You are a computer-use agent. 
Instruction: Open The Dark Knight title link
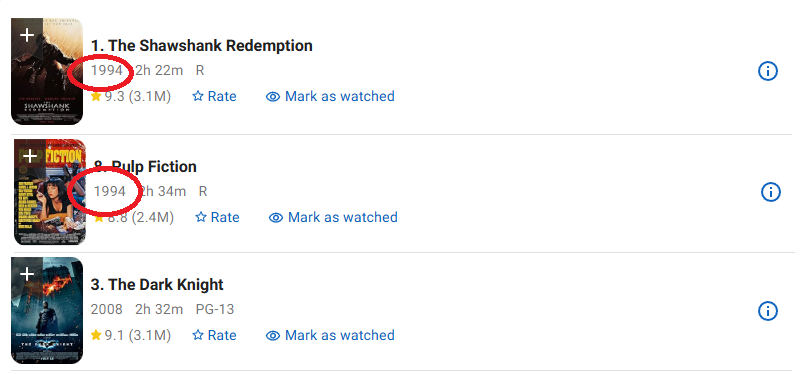tap(157, 285)
